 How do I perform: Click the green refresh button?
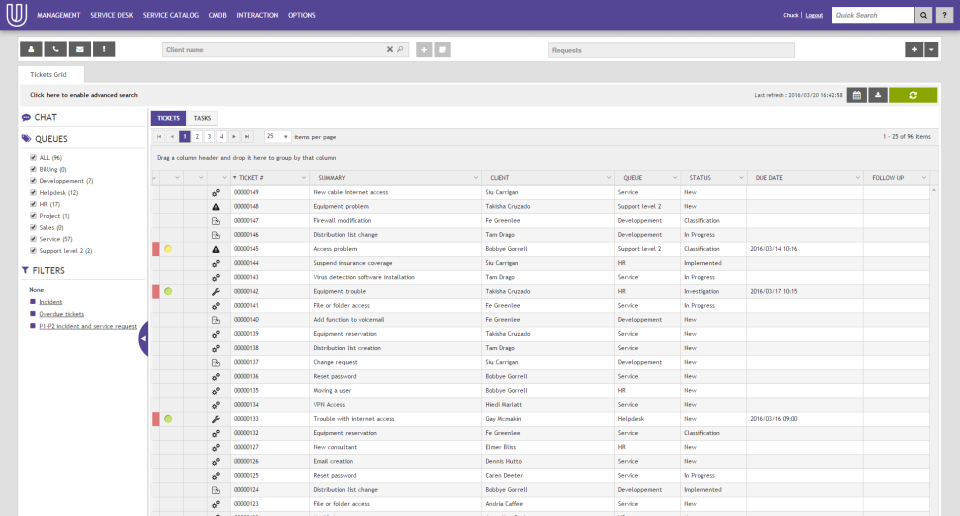pyautogui.click(x=913, y=95)
